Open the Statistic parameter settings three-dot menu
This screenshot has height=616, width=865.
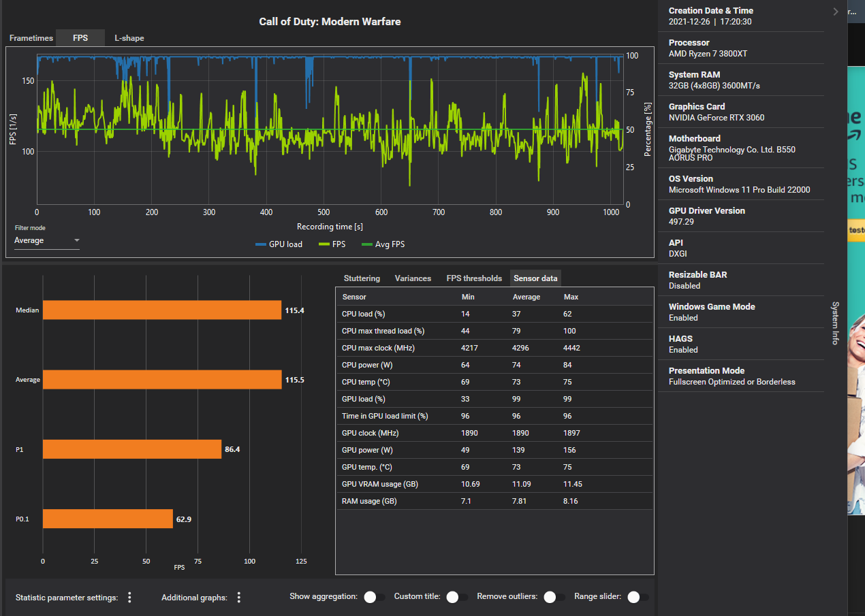click(x=129, y=597)
